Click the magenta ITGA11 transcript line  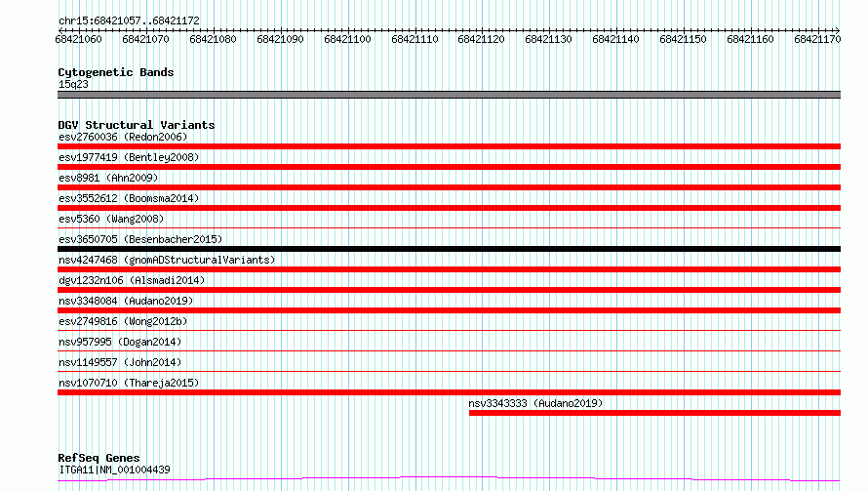click(449, 478)
